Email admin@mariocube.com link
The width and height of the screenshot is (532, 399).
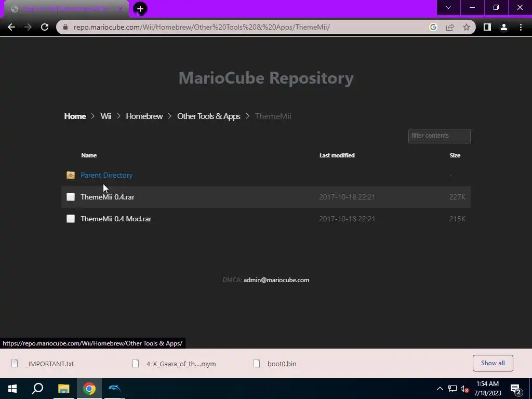click(x=276, y=280)
